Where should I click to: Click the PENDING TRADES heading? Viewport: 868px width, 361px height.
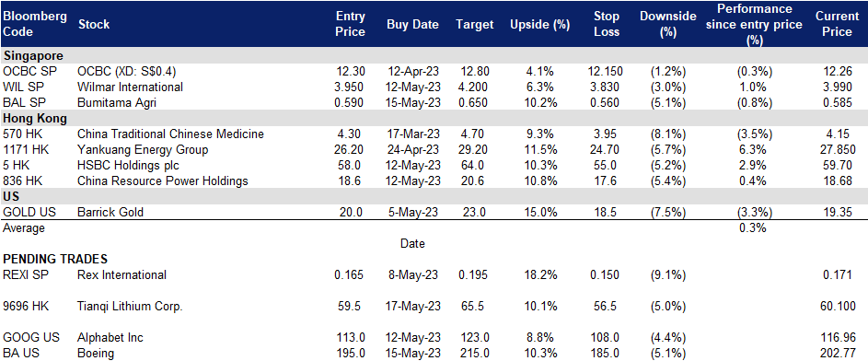click(x=55, y=259)
